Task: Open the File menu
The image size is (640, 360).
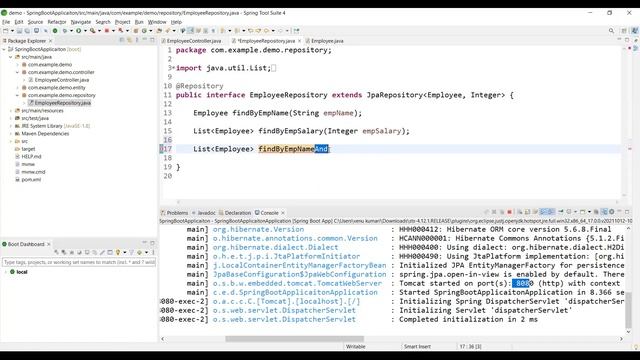Action: click(x=6, y=22)
